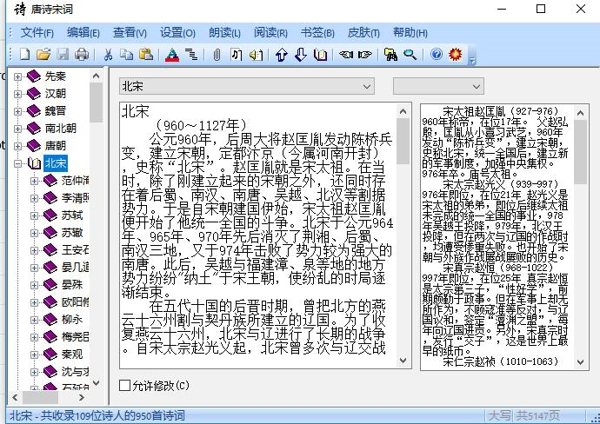
Task: Open the 朗读 menu
Action: [x=225, y=31]
